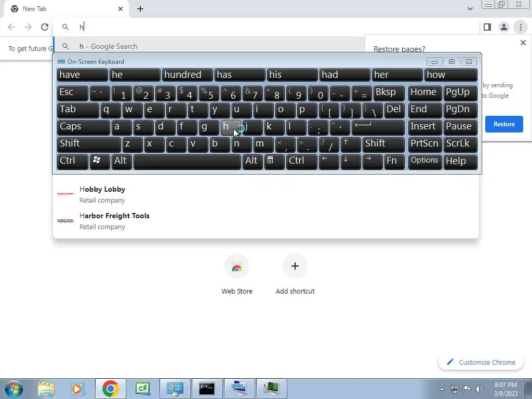The width and height of the screenshot is (532, 399).
Task: Open Windows Explorer from taskbar
Action: (46, 389)
